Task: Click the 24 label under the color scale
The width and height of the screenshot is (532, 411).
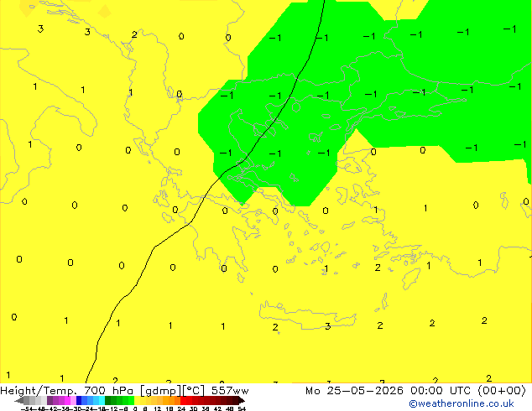Action: tap(181, 408)
